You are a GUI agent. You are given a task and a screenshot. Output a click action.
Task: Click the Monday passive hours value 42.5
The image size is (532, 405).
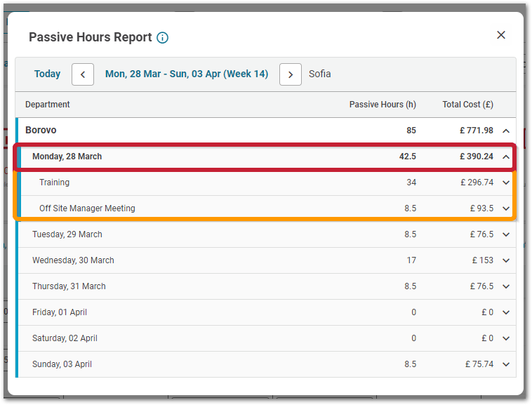408,157
